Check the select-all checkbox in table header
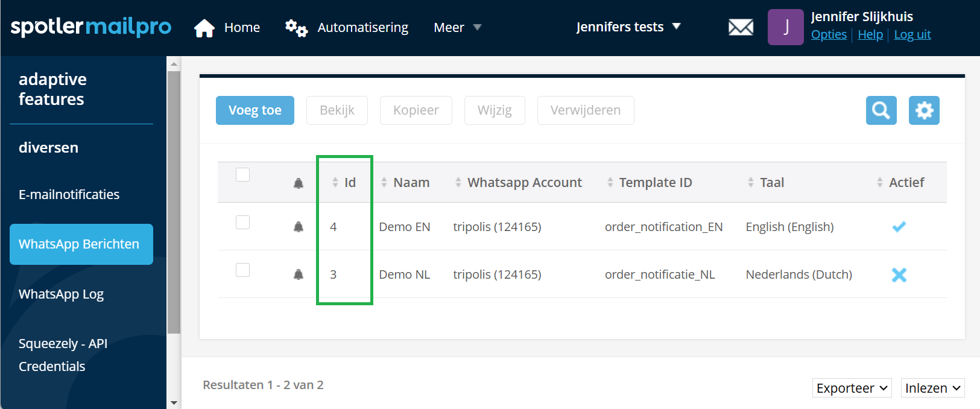Screen dimensions: 980x409 242,174
